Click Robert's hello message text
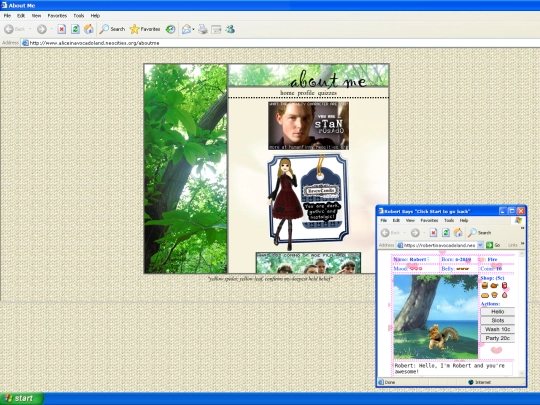The image size is (540, 405). (x=449, y=368)
